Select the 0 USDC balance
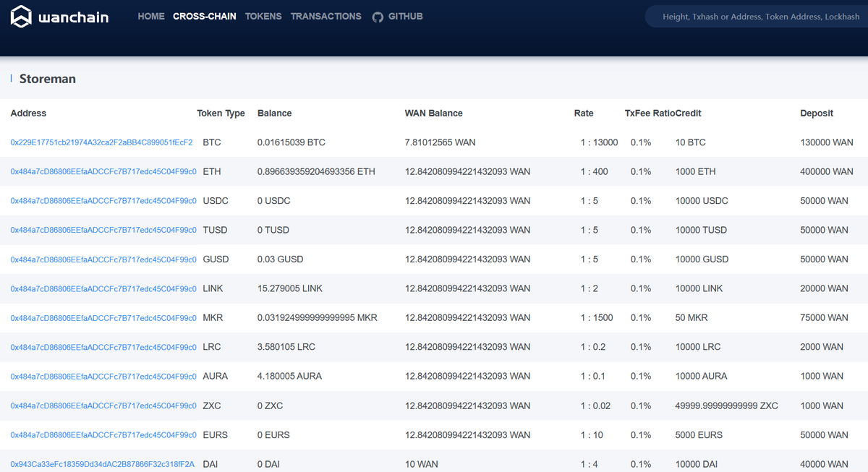The width and height of the screenshot is (868, 472). point(273,201)
